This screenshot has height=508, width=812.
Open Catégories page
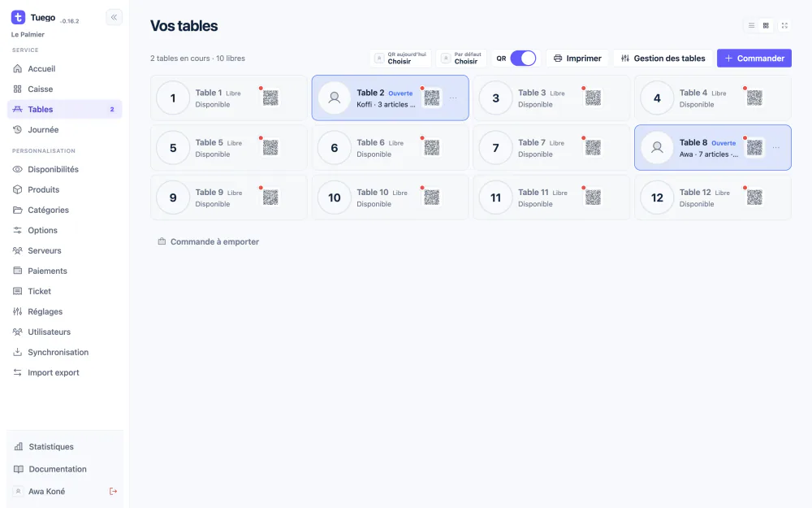(65, 210)
